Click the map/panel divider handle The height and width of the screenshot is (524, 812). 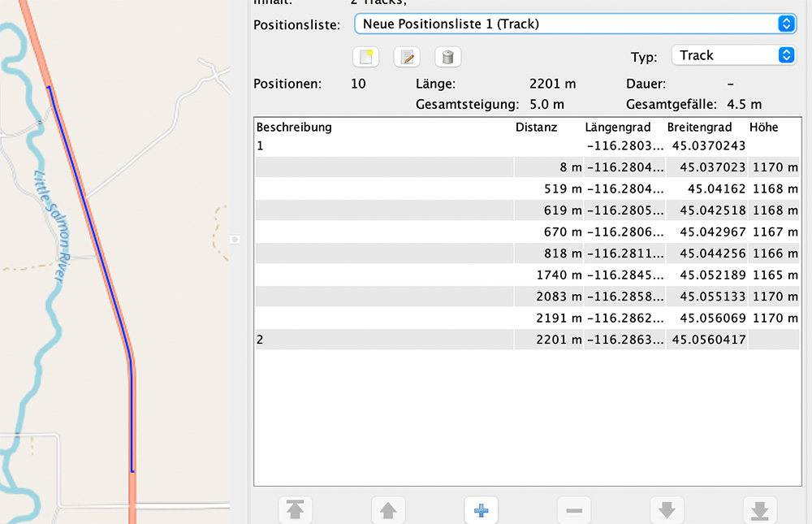(x=235, y=240)
